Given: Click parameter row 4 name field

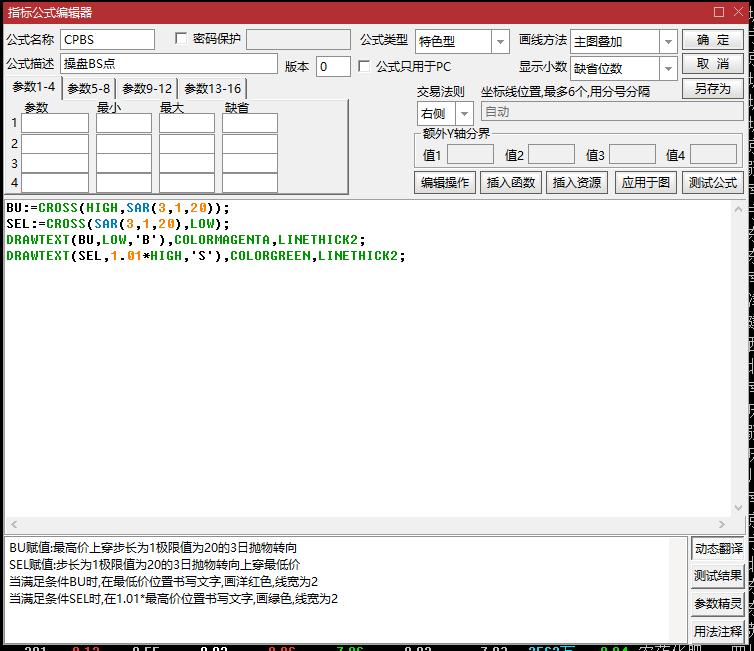Looking at the screenshot, I should [55, 183].
